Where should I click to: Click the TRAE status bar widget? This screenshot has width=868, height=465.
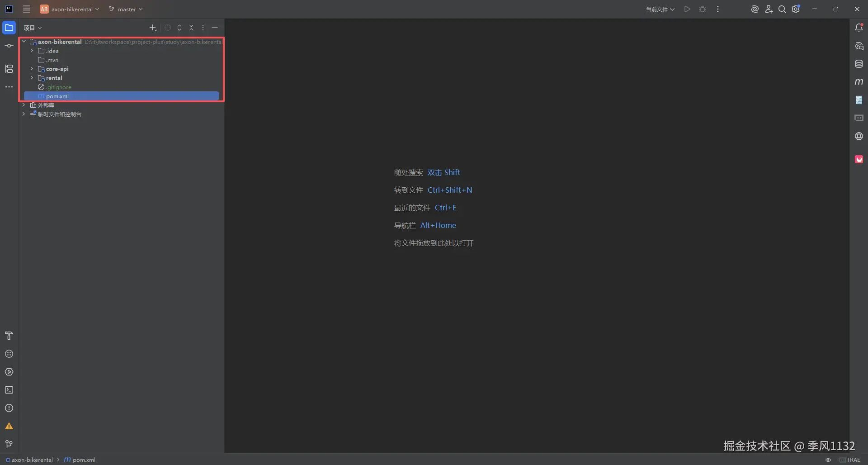(x=849, y=460)
